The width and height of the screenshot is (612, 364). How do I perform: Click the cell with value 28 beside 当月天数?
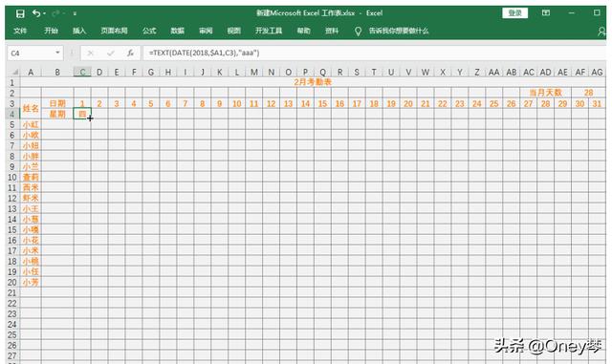click(588, 93)
